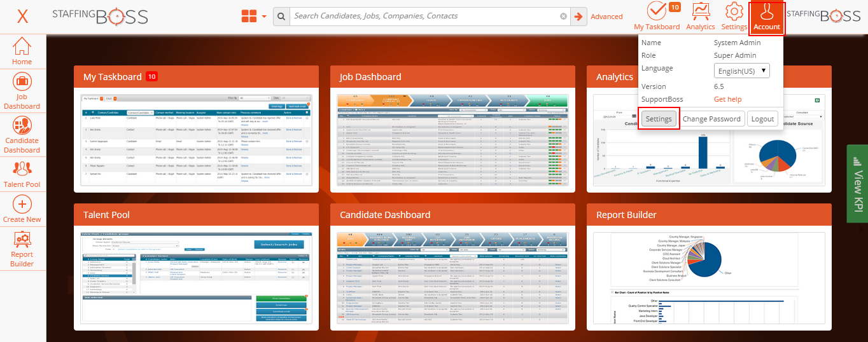Click the Staffing Boss logo at left

[x=100, y=17]
